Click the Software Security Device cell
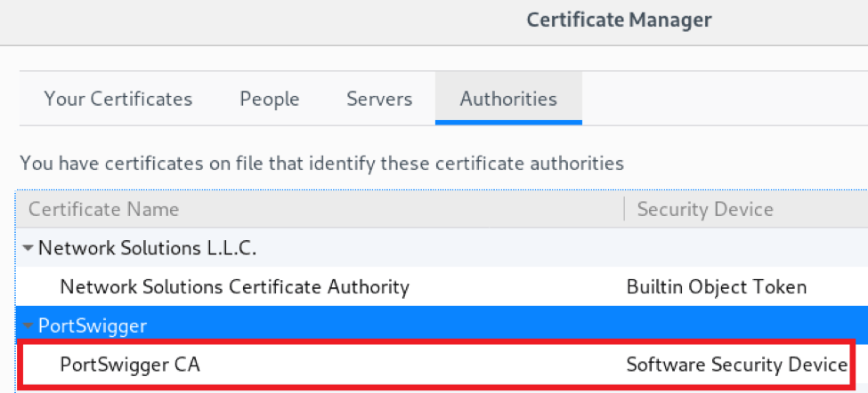The height and width of the screenshot is (393, 868). [x=737, y=365]
